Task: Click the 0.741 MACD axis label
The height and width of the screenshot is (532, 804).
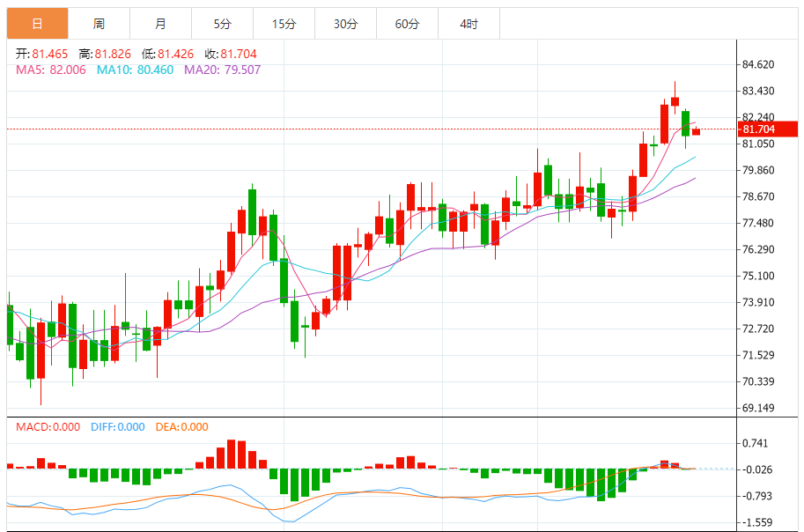Action: click(756, 443)
